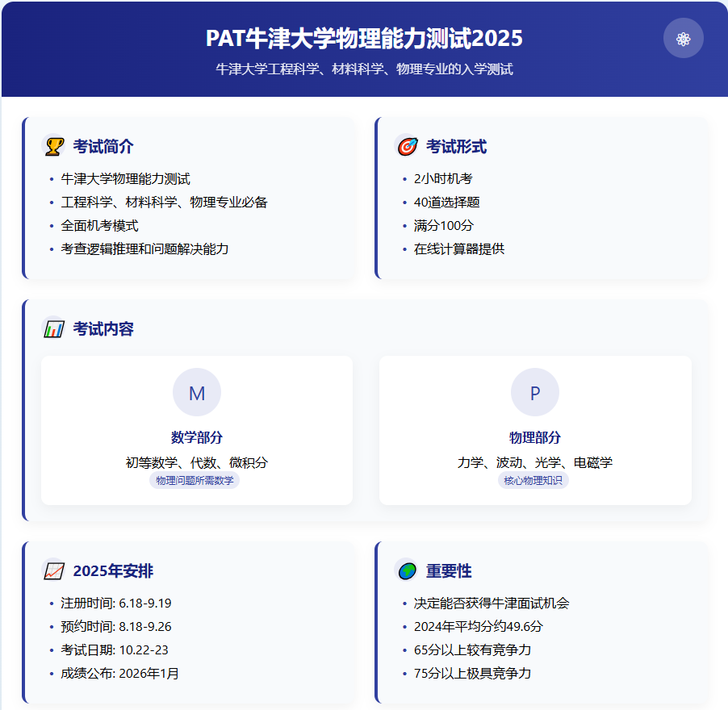Click the line 初等数学、代数、微积分
Image resolution: width=728 pixels, height=710 pixels.
pyautogui.click(x=197, y=462)
